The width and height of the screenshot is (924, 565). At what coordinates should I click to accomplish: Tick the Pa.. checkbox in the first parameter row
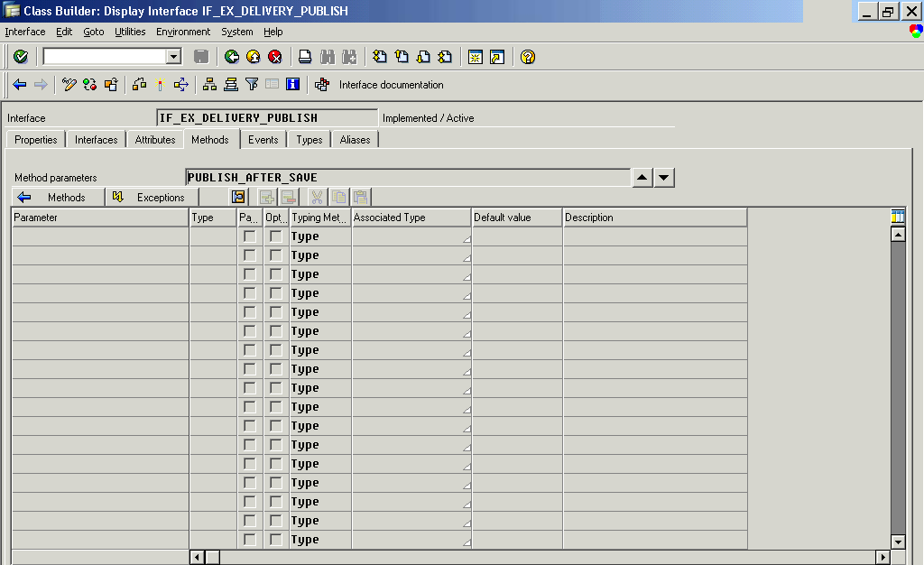[250, 236]
